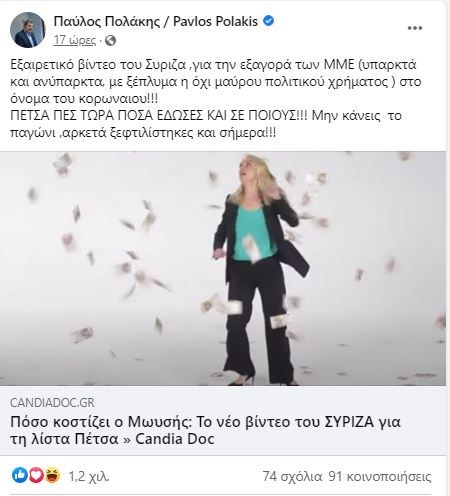450x496 pixels.
Task: Open the video thumbnail with falling banknotes
Action: pyautogui.click(x=223, y=269)
